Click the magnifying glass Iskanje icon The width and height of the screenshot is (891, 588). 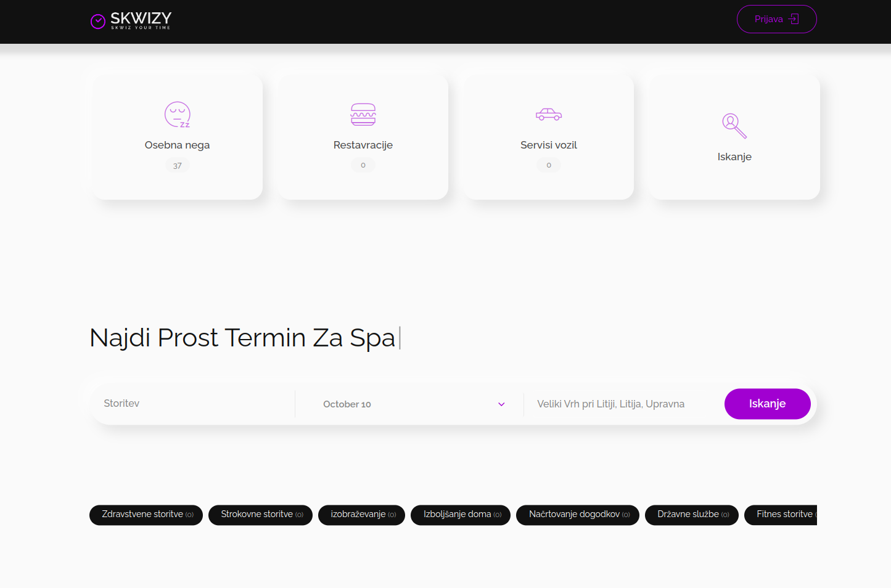(x=734, y=126)
